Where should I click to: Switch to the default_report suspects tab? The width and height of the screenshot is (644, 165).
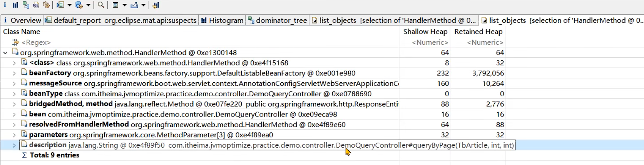(120, 20)
